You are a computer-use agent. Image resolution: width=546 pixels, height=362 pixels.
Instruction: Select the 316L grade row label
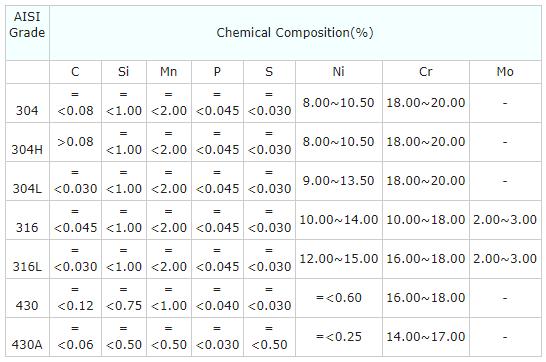(x=27, y=266)
